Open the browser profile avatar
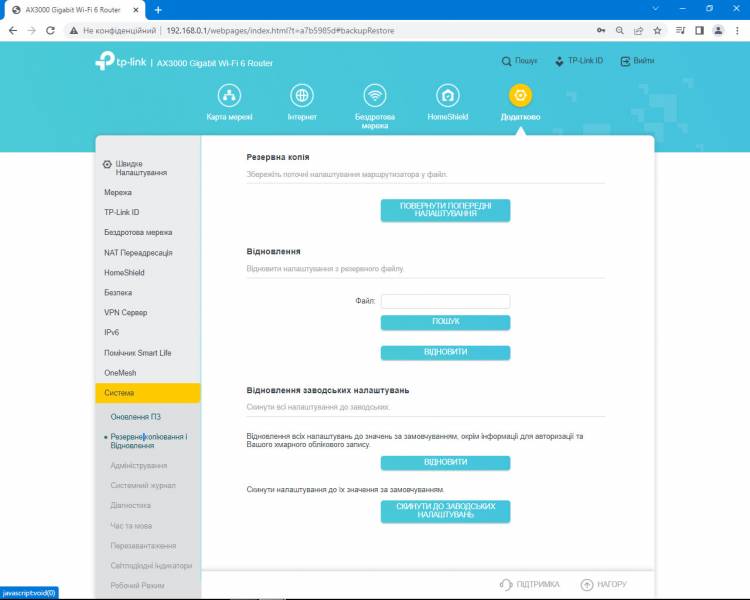 (718, 31)
